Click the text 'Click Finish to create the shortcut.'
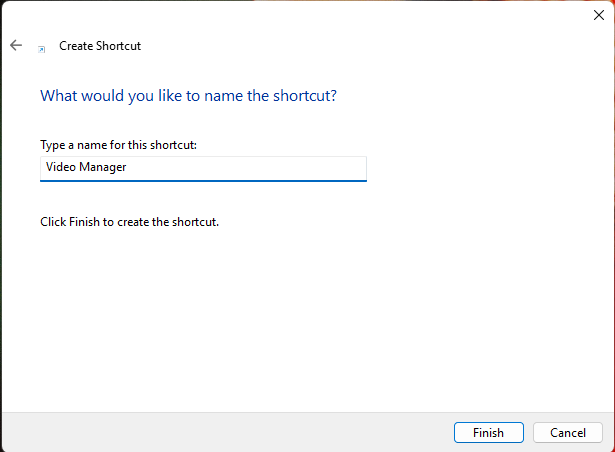 (129, 222)
